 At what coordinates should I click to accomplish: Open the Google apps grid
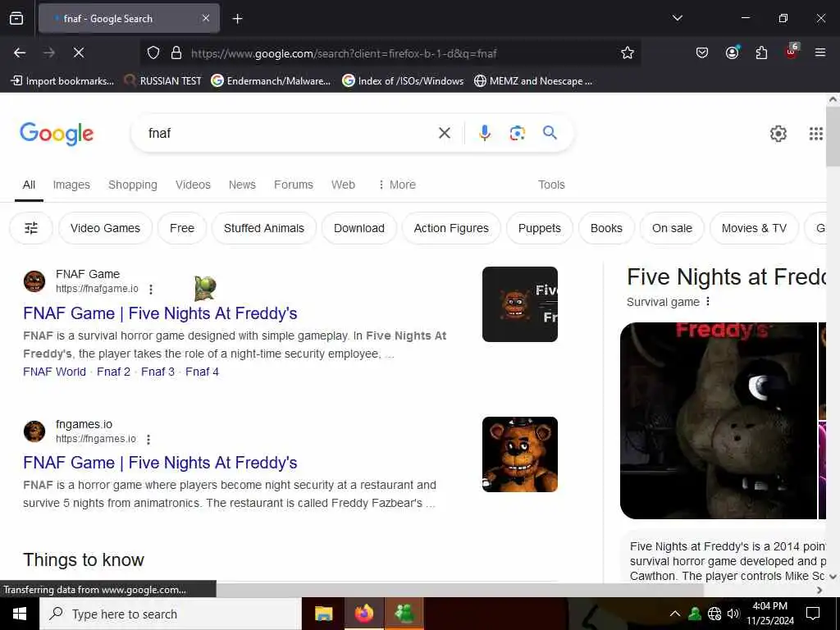tap(816, 134)
